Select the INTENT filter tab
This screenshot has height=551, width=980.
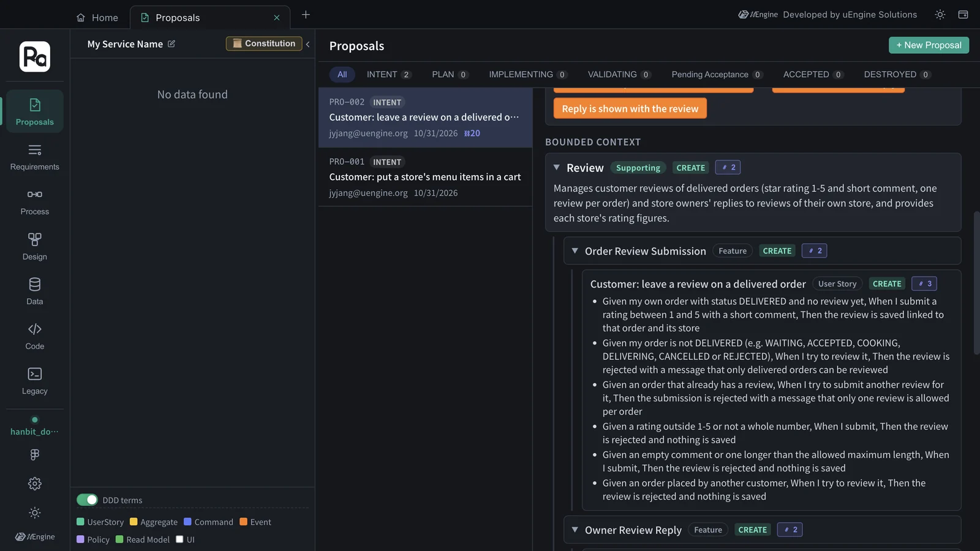389,75
